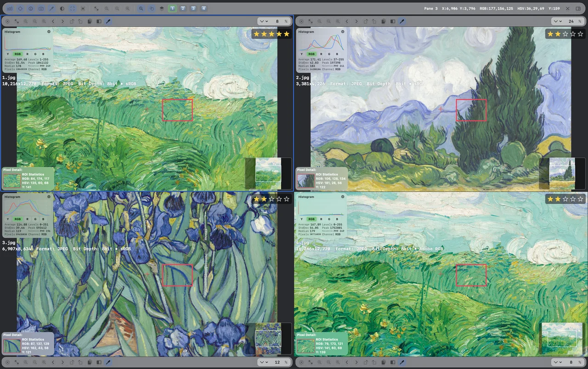The height and width of the screenshot is (369, 588).
Task: Click the region capture icon in the main toolbar
Action: click(83, 8)
